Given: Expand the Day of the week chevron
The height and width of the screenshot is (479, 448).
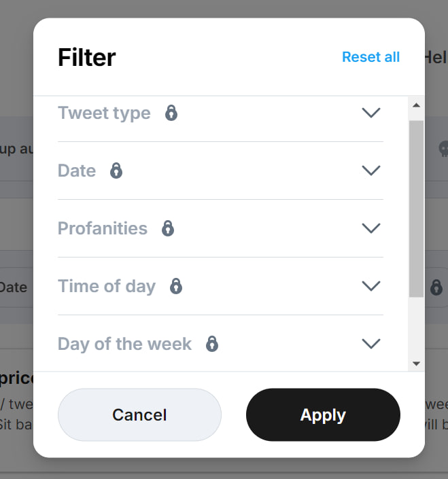Looking at the screenshot, I should point(371,344).
